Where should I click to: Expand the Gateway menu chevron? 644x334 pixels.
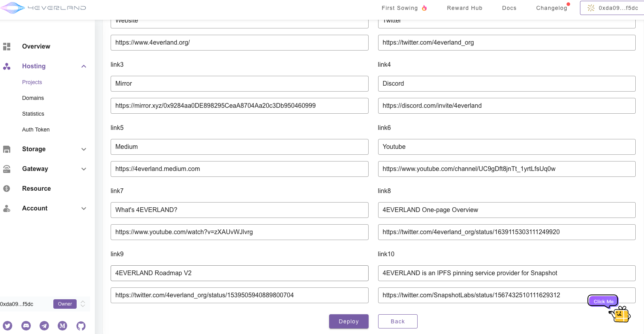[84, 169]
